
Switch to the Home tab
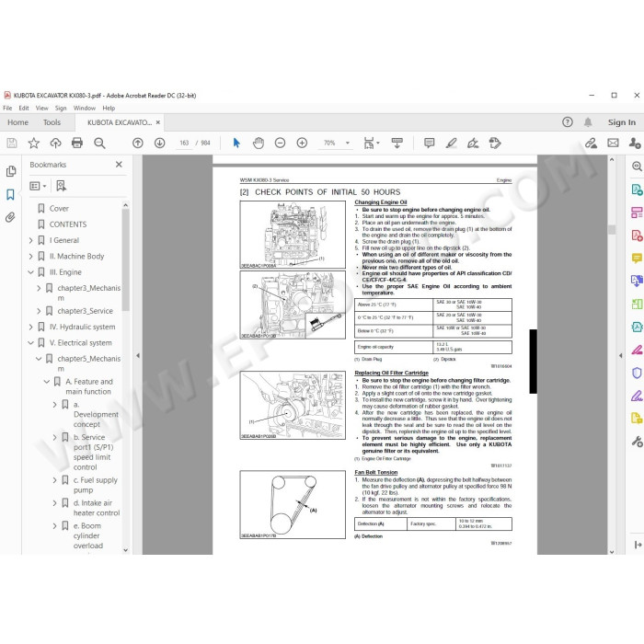(17, 122)
